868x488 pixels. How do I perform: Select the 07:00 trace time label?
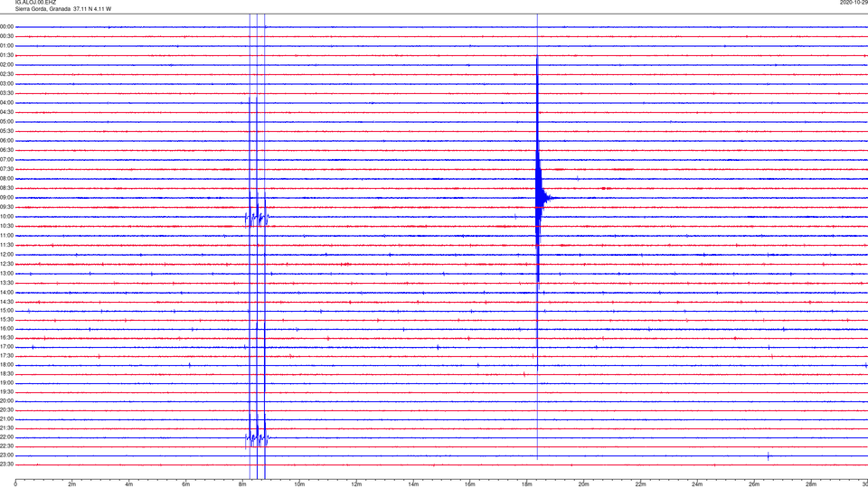coord(7,159)
